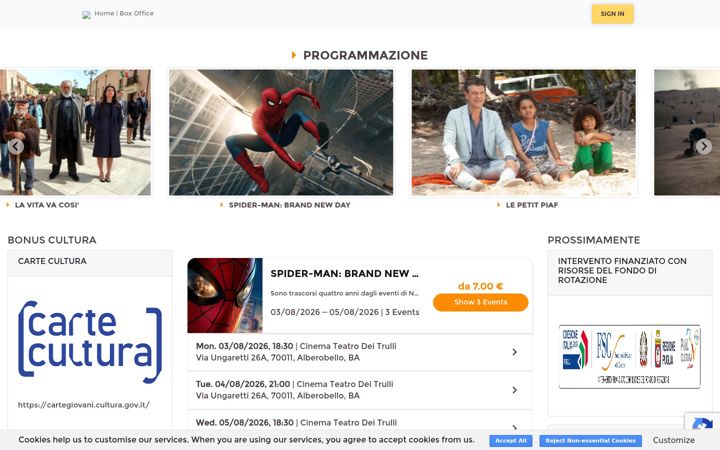
Task: Click the LE PETIT PIAF title
Action: (532, 205)
